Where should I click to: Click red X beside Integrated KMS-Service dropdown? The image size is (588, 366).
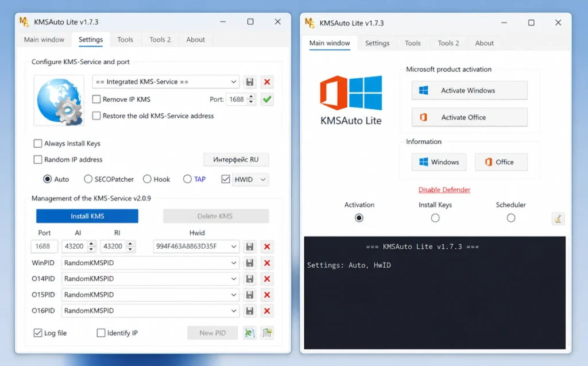pos(267,82)
